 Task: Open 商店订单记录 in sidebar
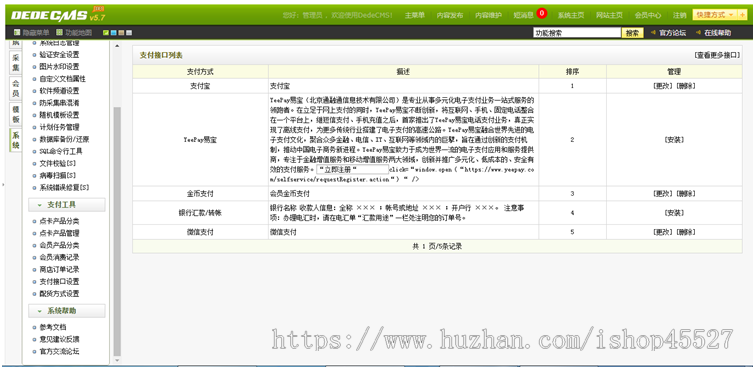click(59, 270)
